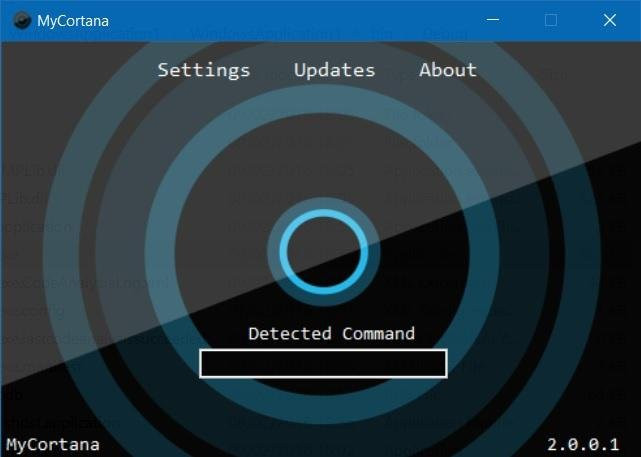
Task: Click the Detected Command label
Action: [x=332, y=334]
